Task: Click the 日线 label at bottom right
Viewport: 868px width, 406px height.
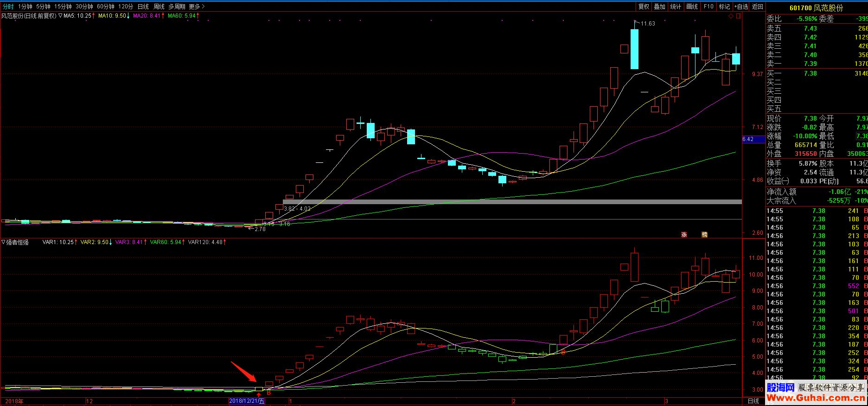Action: click(753, 401)
